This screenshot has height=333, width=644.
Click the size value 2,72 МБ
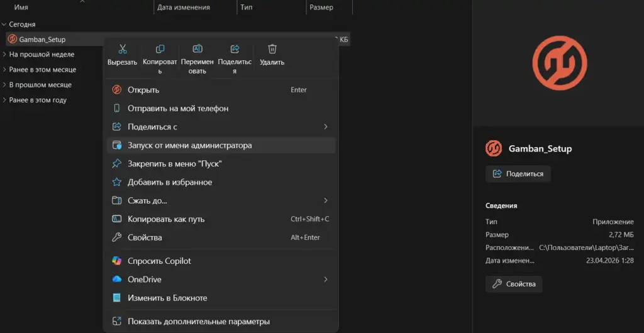[x=621, y=234]
